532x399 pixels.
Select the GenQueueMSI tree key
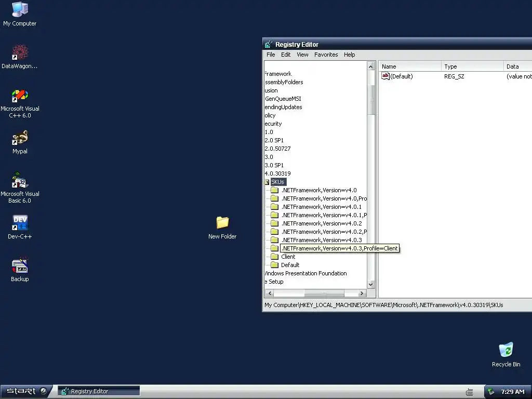tap(283, 99)
